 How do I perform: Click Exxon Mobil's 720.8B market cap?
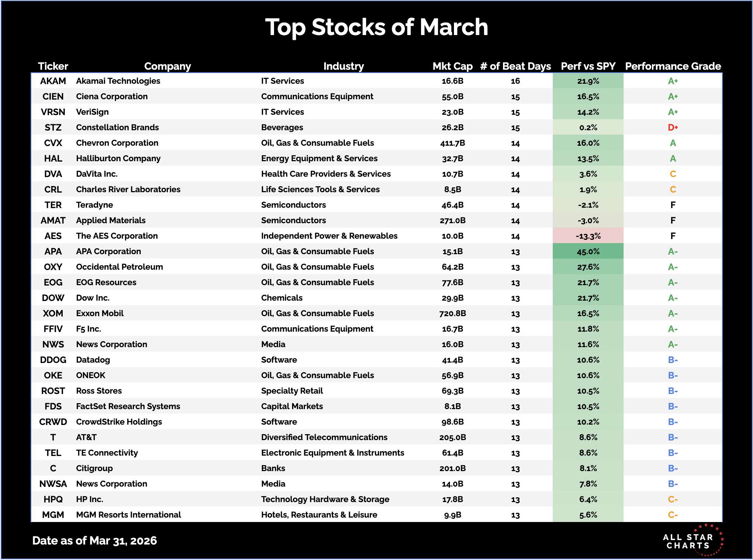(x=452, y=313)
